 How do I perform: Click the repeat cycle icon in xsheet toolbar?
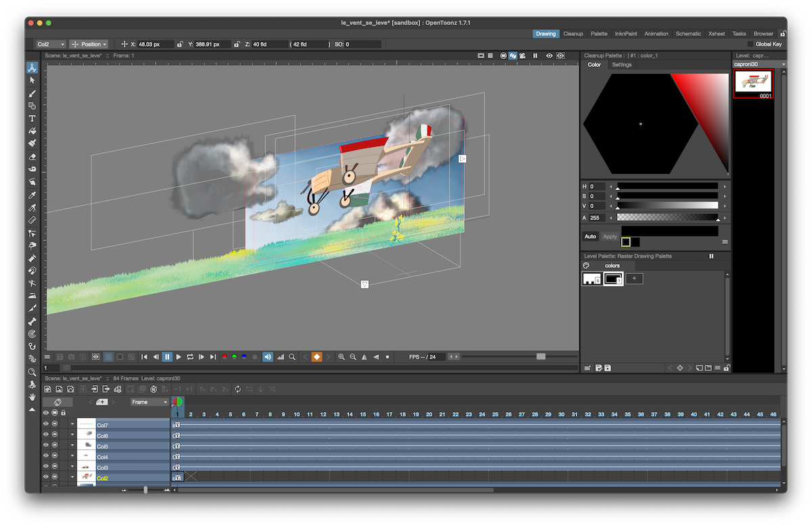coord(238,389)
